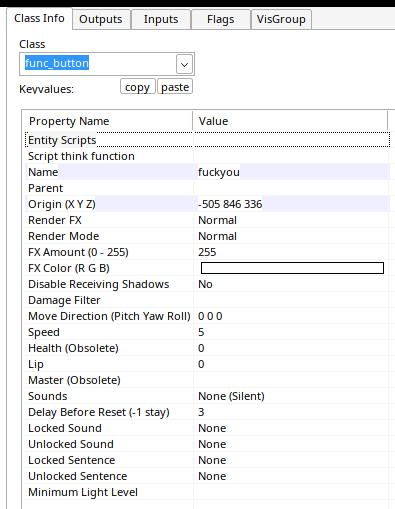Open the Outputs tab
The height and width of the screenshot is (509, 395).
click(x=101, y=19)
